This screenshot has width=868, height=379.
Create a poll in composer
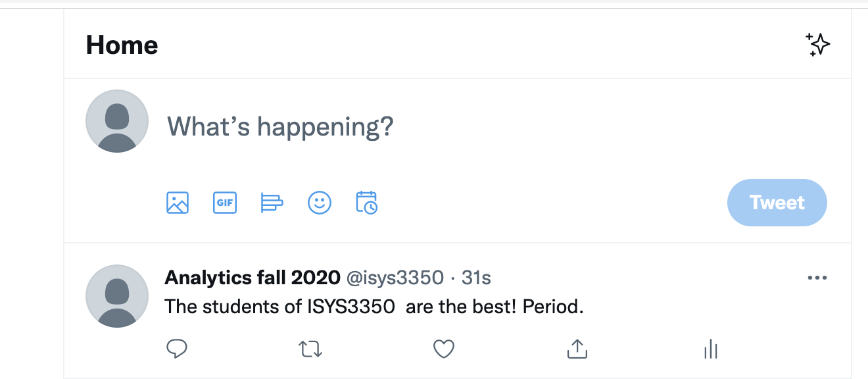pyautogui.click(x=272, y=203)
